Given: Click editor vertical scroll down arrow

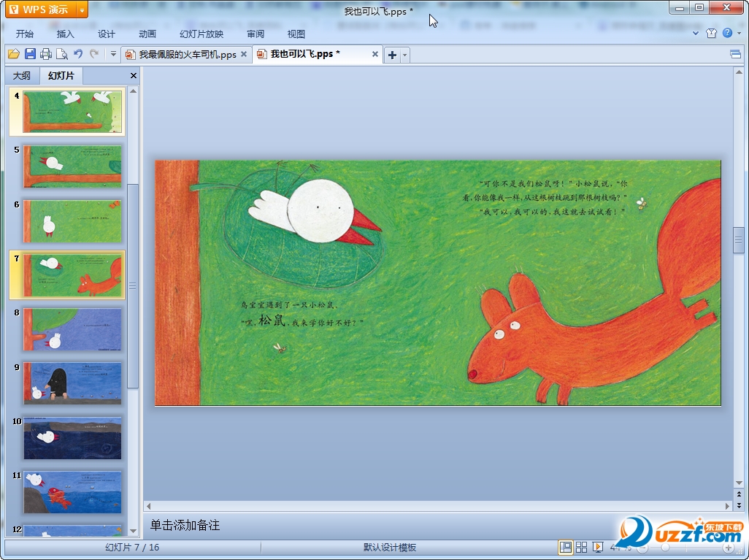Looking at the screenshot, I should coord(739,483).
